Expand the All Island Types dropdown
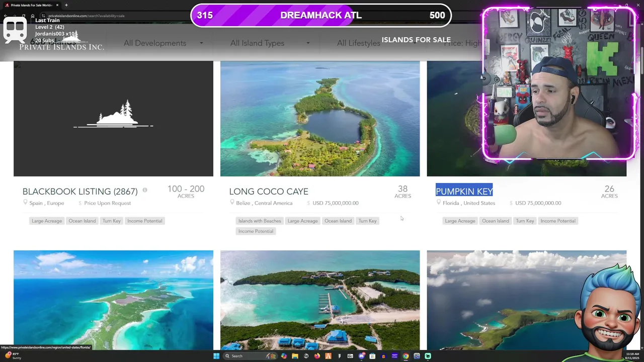 coord(270,43)
